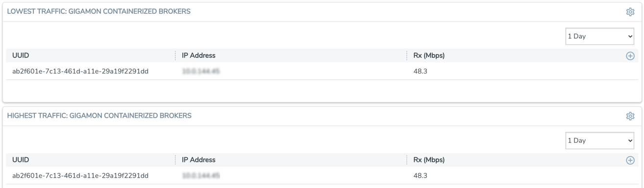Sort by Rx (Mbps) in Highest Traffic table
Image resolution: width=644 pixels, height=188 pixels.
[x=429, y=160]
